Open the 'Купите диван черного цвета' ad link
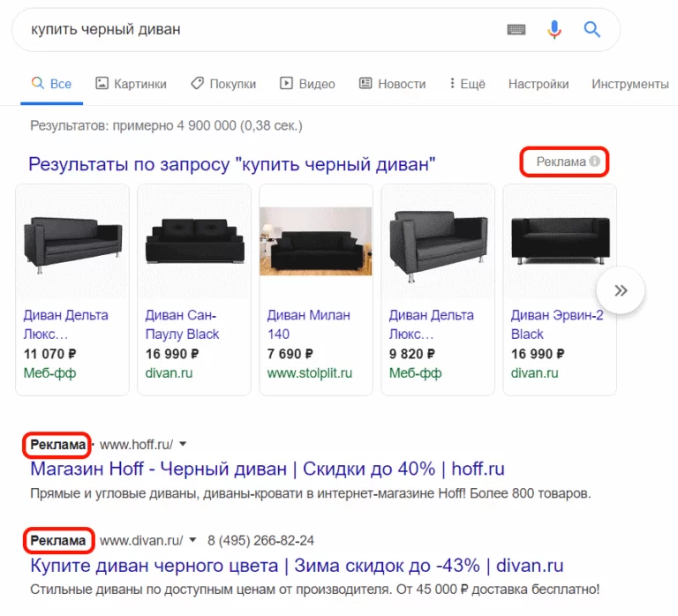The height and width of the screenshot is (616, 678). click(x=297, y=566)
